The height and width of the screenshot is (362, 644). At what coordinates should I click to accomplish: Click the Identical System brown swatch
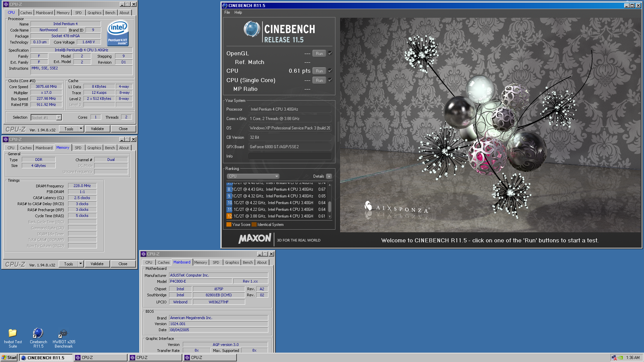pos(254,225)
